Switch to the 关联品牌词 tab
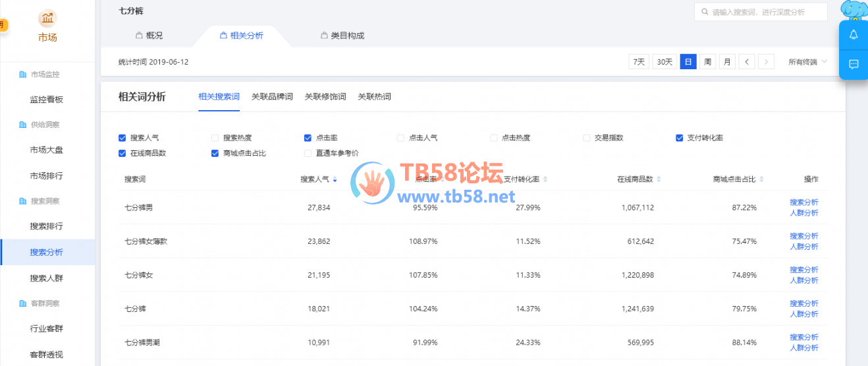Viewport: 868px width, 366px height. click(x=272, y=97)
